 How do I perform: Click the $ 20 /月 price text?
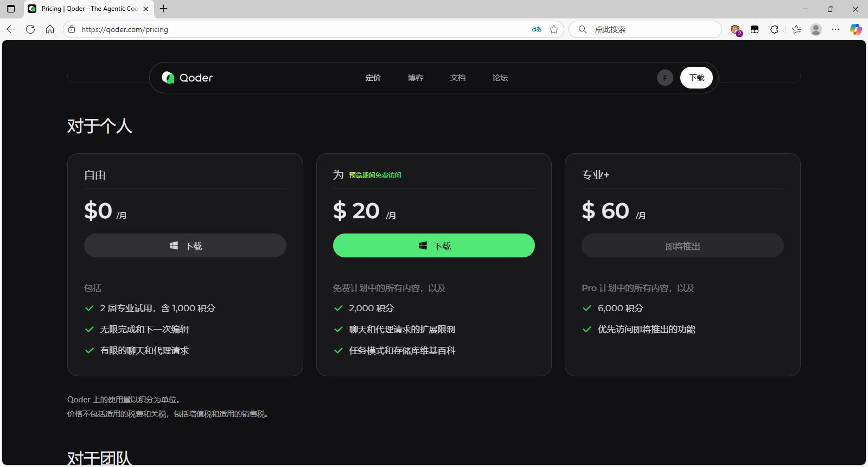(365, 211)
